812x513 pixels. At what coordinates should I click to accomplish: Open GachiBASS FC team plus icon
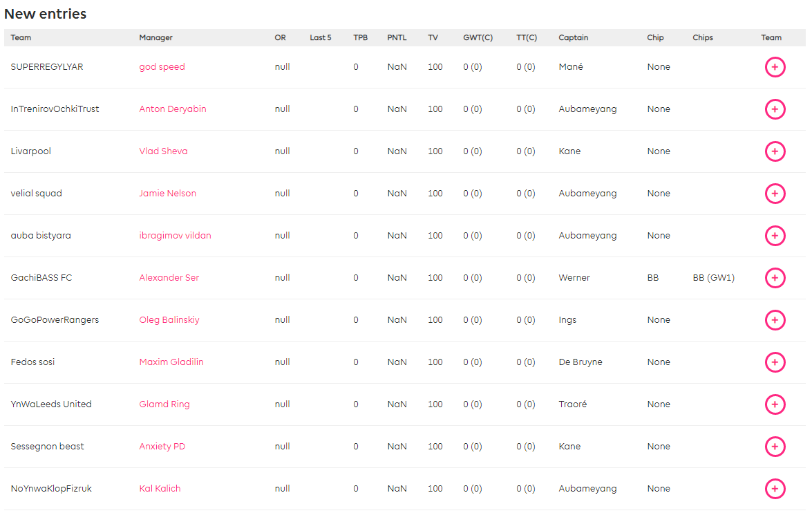pyautogui.click(x=775, y=278)
